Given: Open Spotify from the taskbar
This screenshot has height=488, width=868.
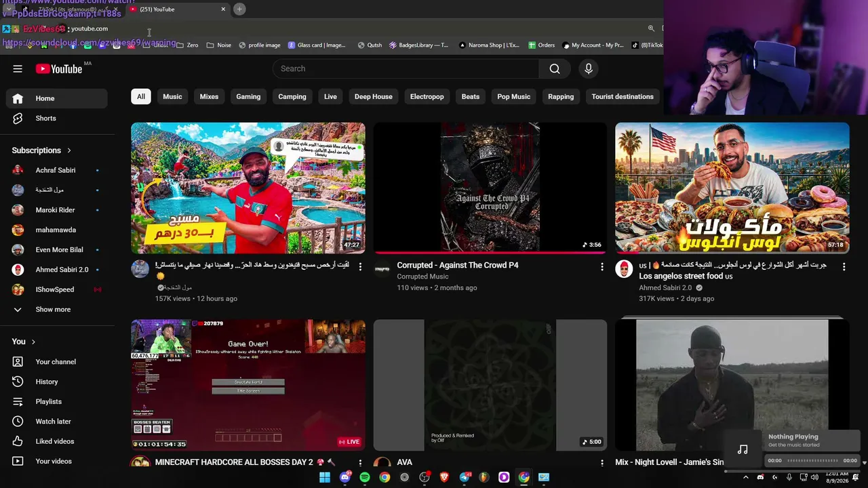Looking at the screenshot, I should point(365,477).
